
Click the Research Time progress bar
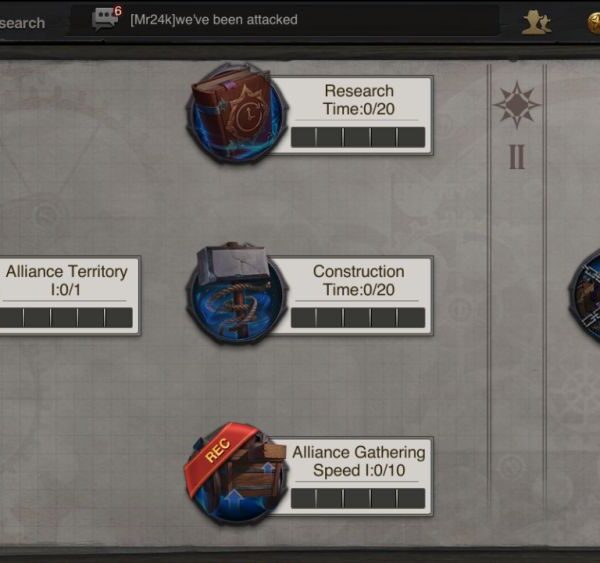pyautogui.click(x=358, y=137)
